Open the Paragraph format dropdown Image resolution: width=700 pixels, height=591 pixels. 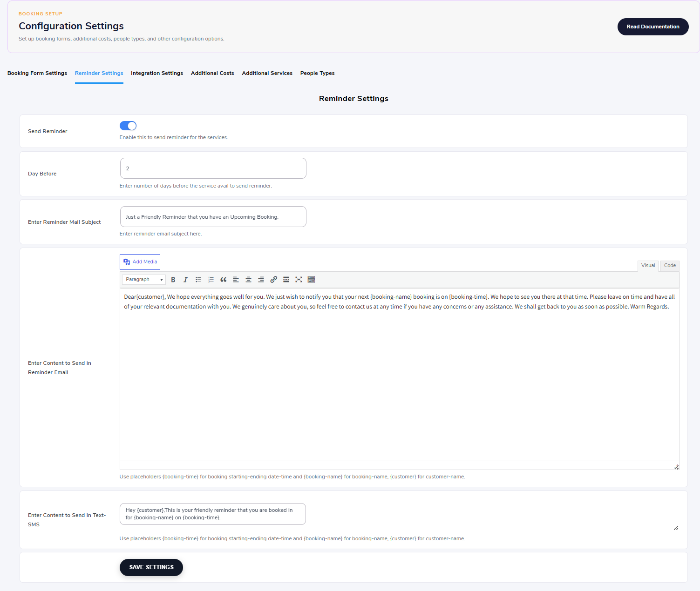click(x=144, y=280)
